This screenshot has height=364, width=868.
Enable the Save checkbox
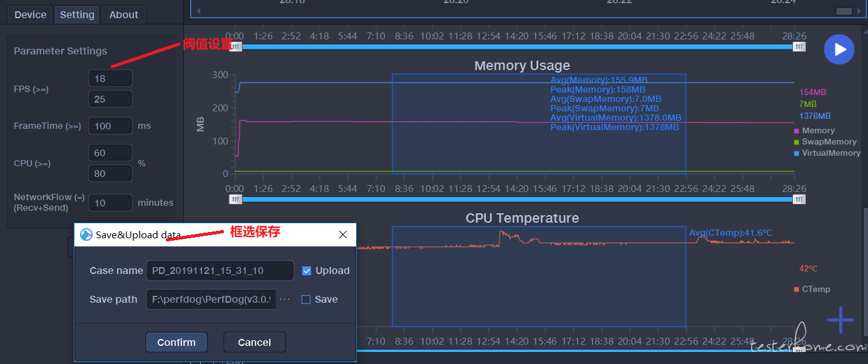coord(306,300)
